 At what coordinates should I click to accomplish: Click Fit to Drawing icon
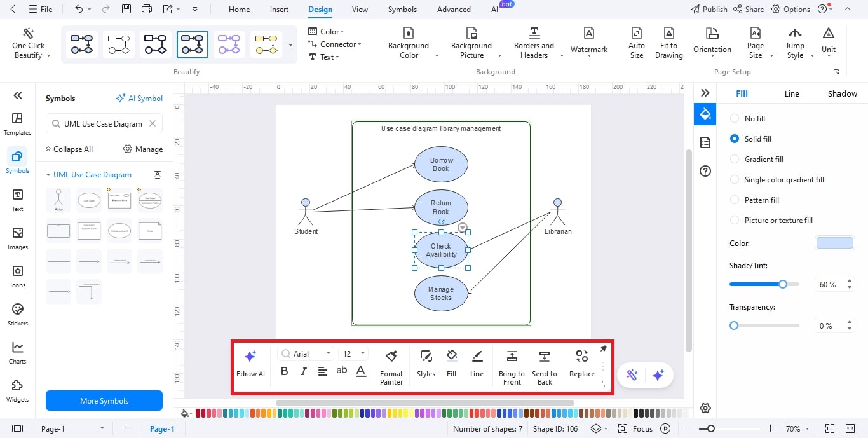click(668, 33)
